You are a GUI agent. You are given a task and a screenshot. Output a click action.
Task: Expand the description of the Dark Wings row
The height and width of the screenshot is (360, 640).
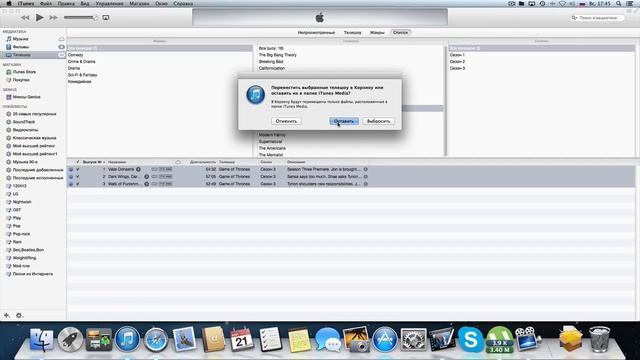[x=366, y=177]
